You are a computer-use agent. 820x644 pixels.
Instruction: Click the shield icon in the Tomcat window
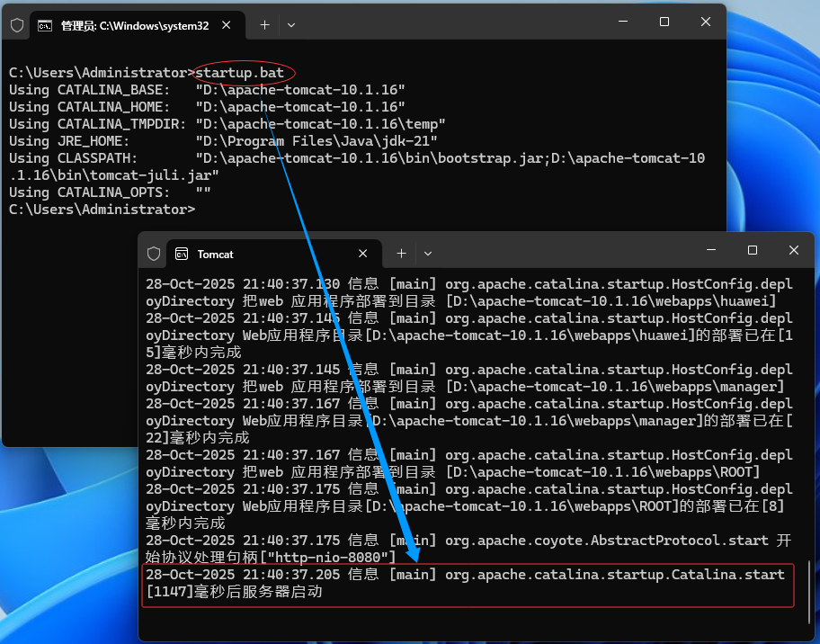(x=154, y=254)
